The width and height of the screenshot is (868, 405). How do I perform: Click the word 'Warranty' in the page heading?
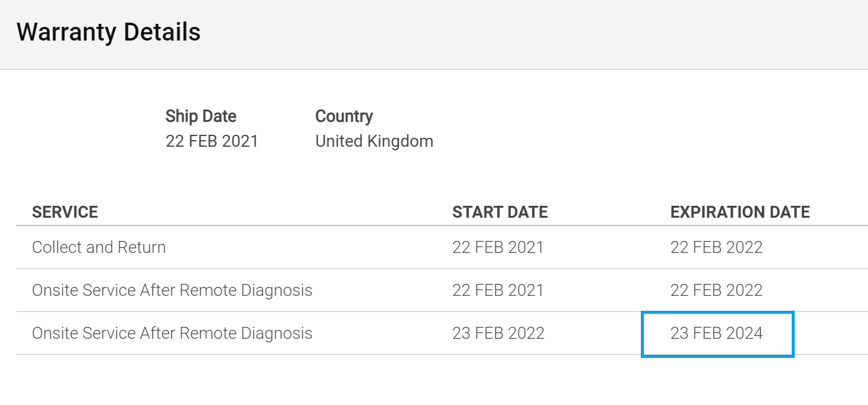tap(67, 32)
